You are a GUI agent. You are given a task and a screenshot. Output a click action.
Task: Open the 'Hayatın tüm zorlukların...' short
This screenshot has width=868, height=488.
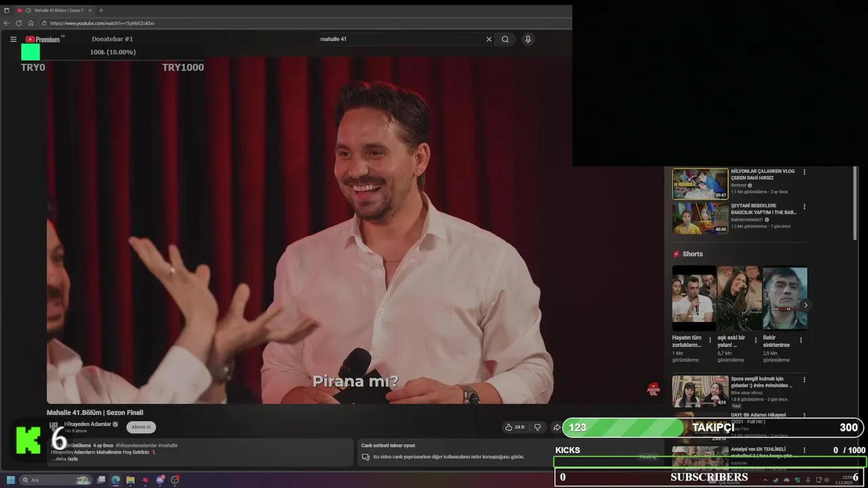(x=694, y=298)
